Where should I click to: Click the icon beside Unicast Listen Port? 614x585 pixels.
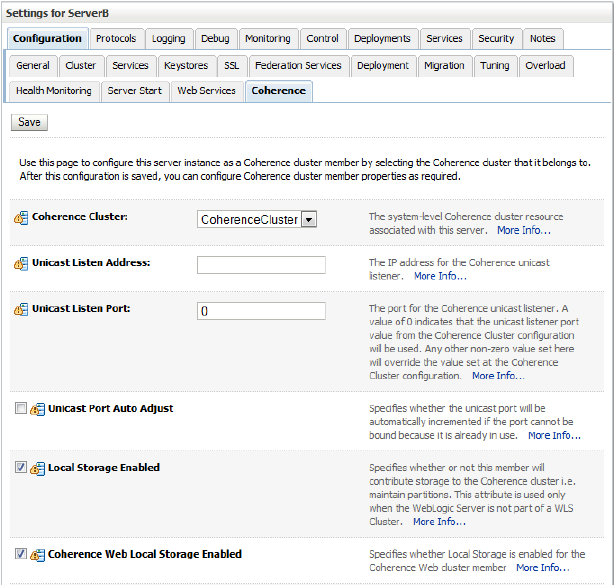coord(21,310)
